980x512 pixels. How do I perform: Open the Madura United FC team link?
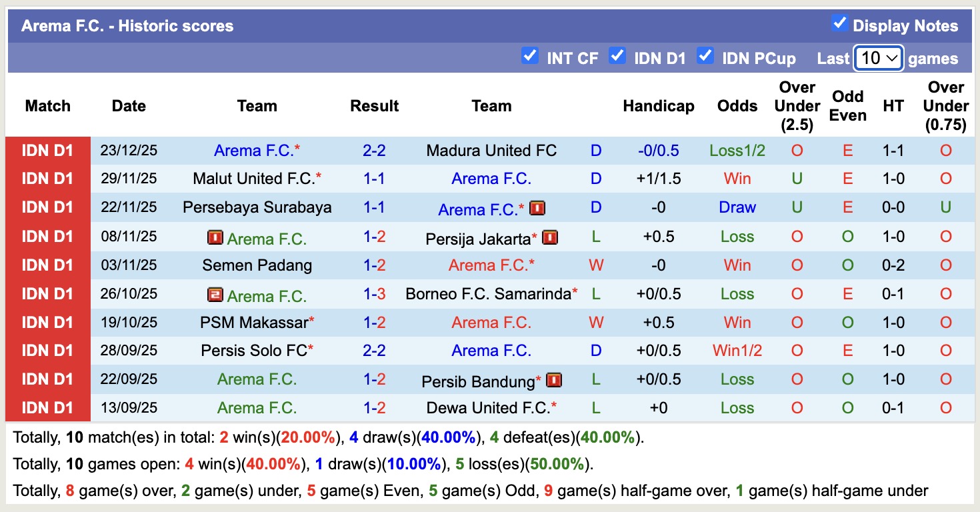pos(492,150)
